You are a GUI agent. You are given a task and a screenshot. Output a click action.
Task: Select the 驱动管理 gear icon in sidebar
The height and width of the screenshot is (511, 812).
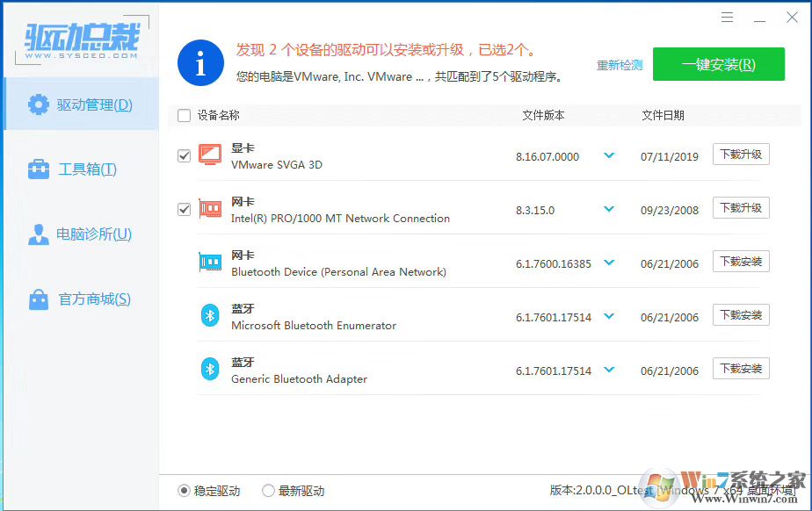[39, 104]
